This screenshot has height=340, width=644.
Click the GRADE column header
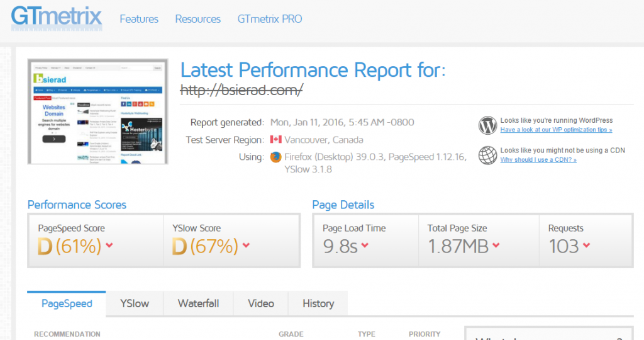(291, 334)
